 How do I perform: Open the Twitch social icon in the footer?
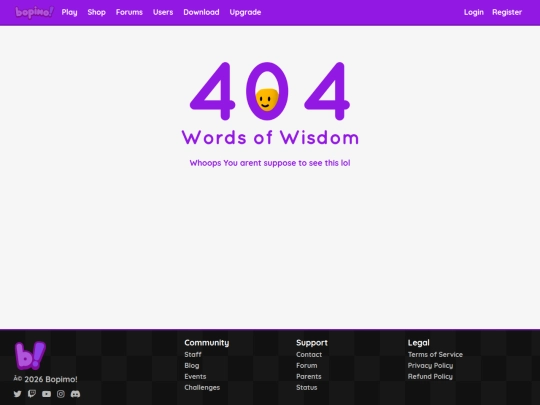[32, 394]
